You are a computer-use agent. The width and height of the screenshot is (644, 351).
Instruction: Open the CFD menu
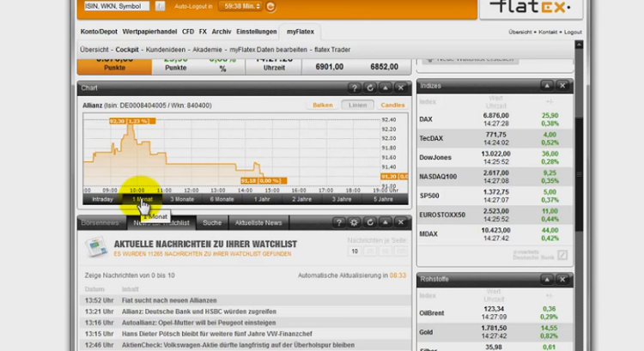(x=188, y=32)
